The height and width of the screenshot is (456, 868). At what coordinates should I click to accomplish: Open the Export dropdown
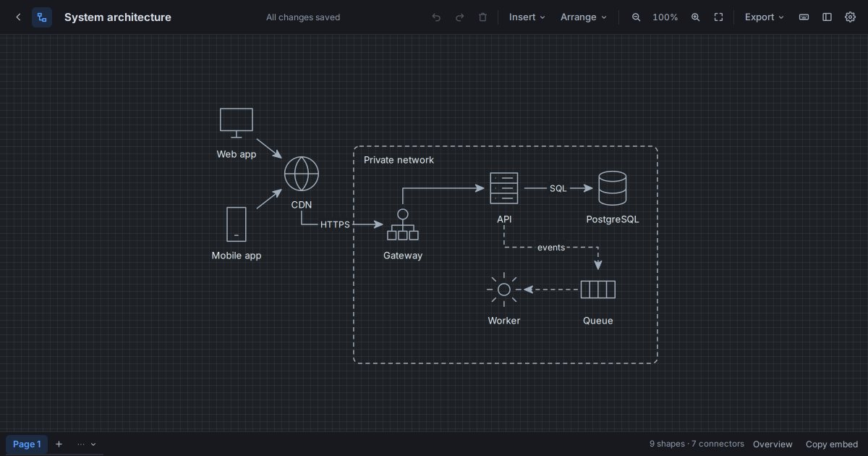(x=765, y=17)
